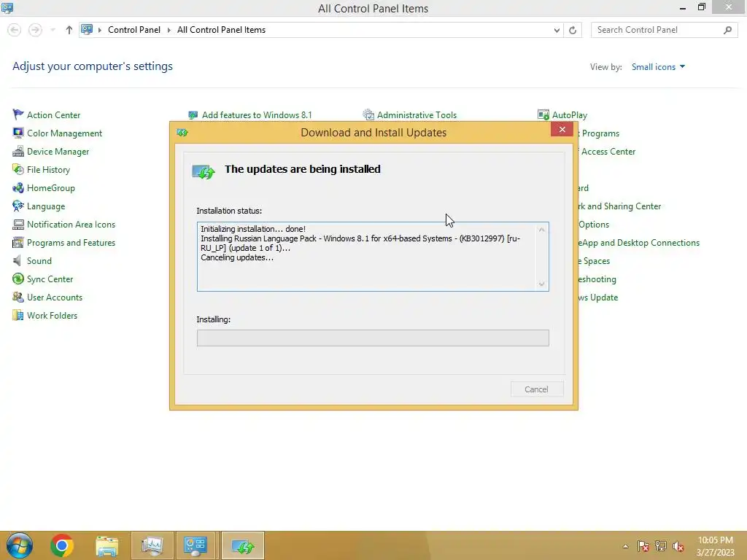Open Sound speaker icon
Image resolution: width=747 pixels, height=560 pixels.
click(18, 260)
